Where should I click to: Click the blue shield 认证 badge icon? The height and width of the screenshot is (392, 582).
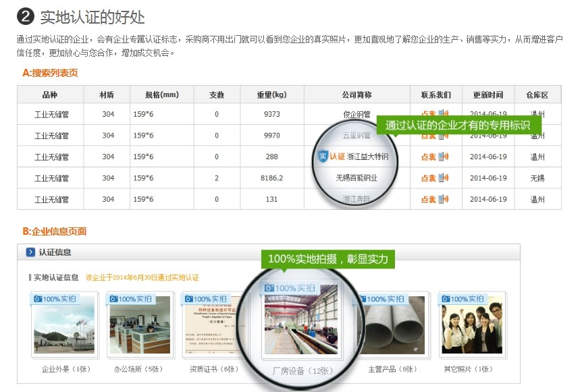322,157
